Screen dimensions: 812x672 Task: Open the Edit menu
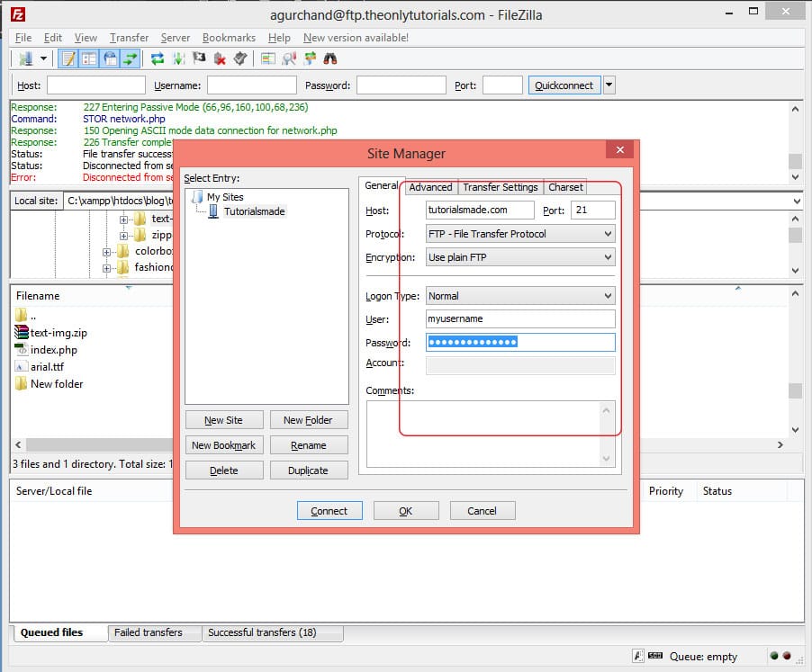[x=53, y=38]
